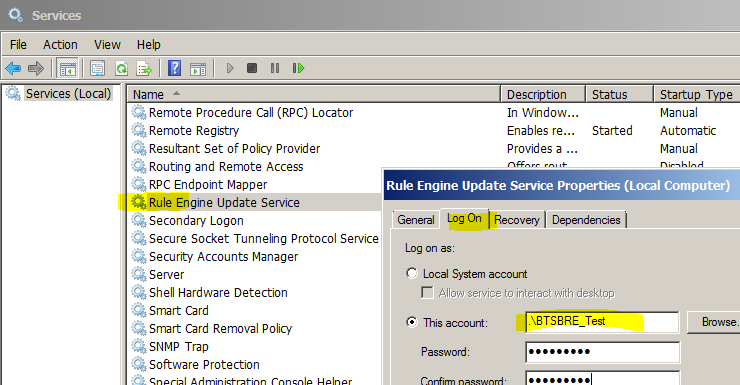Select the Rule Engine Update Service row
The image size is (740, 385).
pos(224,202)
